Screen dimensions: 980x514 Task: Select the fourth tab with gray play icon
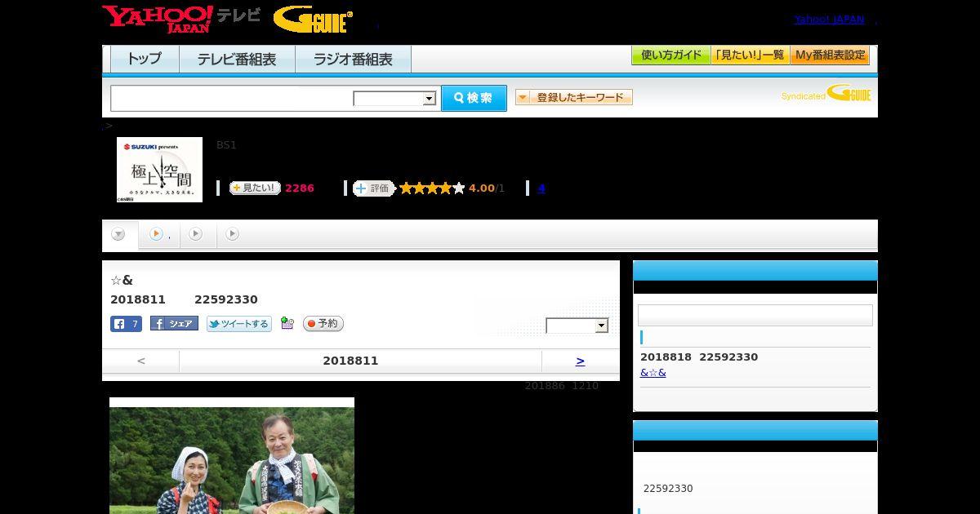tap(233, 234)
